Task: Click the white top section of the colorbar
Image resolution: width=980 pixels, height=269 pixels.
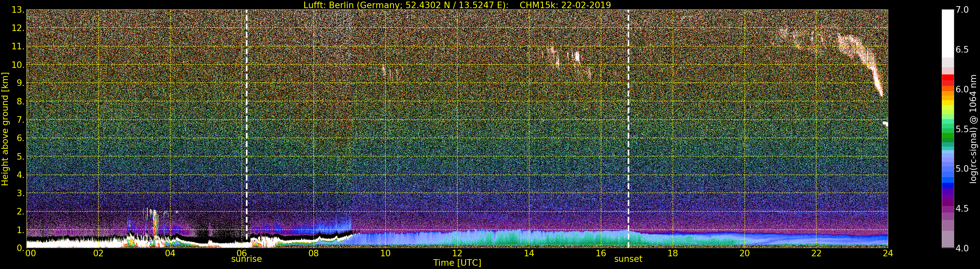Action: pyautogui.click(x=948, y=34)
